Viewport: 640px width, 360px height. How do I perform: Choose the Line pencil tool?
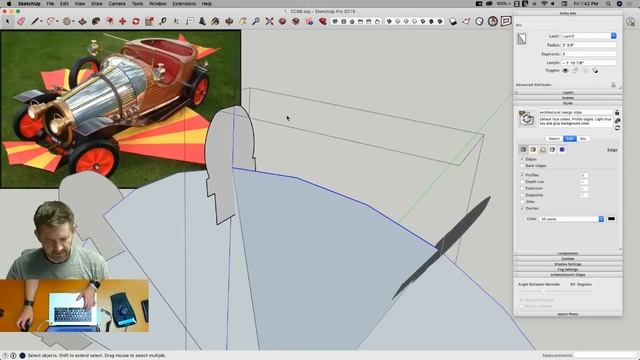[35, 21]
